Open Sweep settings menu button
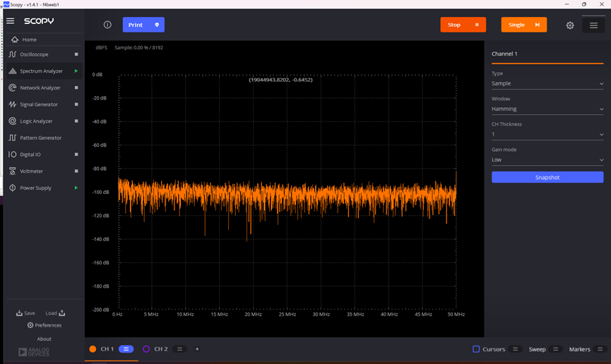 pyautogui.click(x=556, y=349)
